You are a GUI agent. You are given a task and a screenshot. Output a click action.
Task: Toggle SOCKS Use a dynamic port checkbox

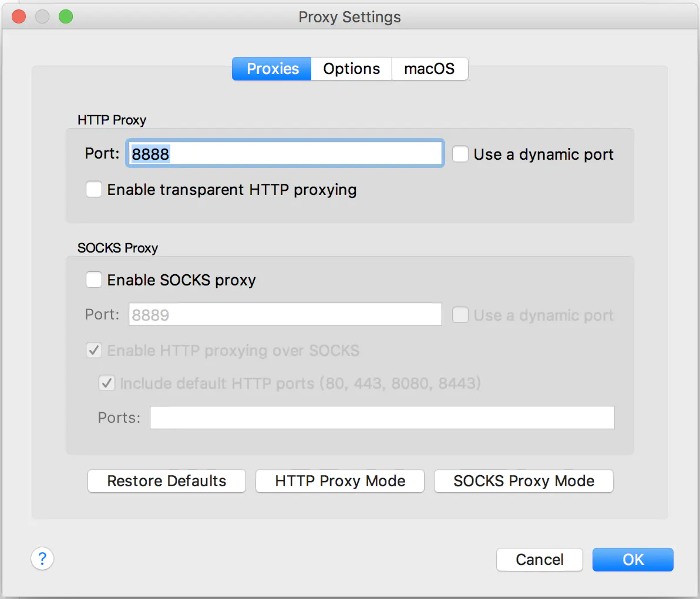pos(460,315)
